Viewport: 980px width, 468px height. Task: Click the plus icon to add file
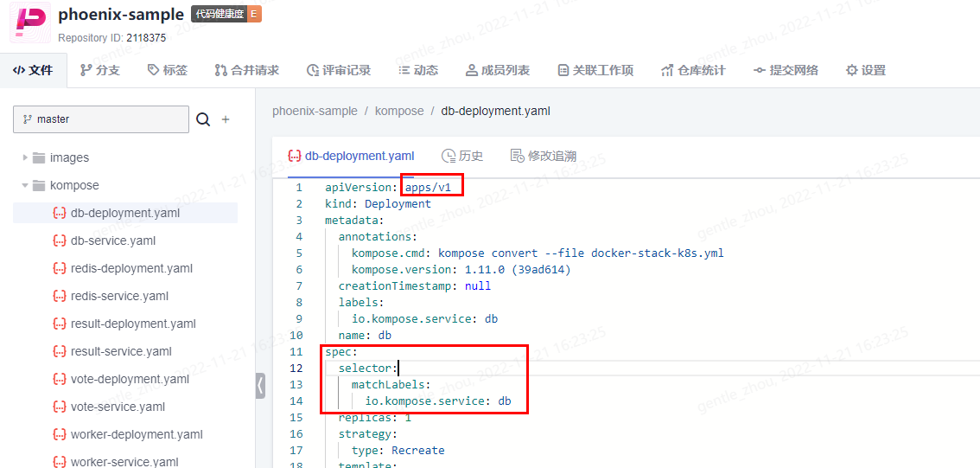tap(226, 119)
